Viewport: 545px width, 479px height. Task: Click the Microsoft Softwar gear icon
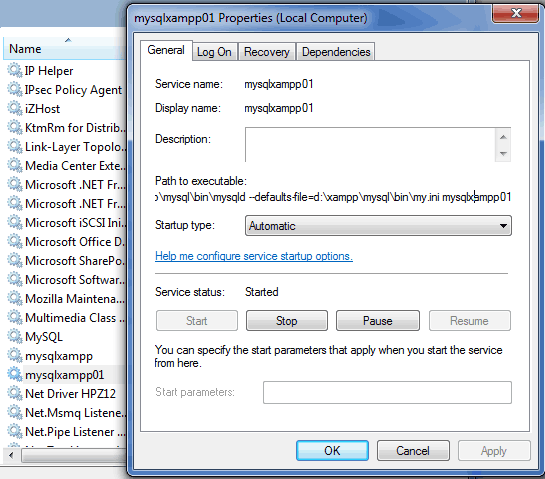15,279
